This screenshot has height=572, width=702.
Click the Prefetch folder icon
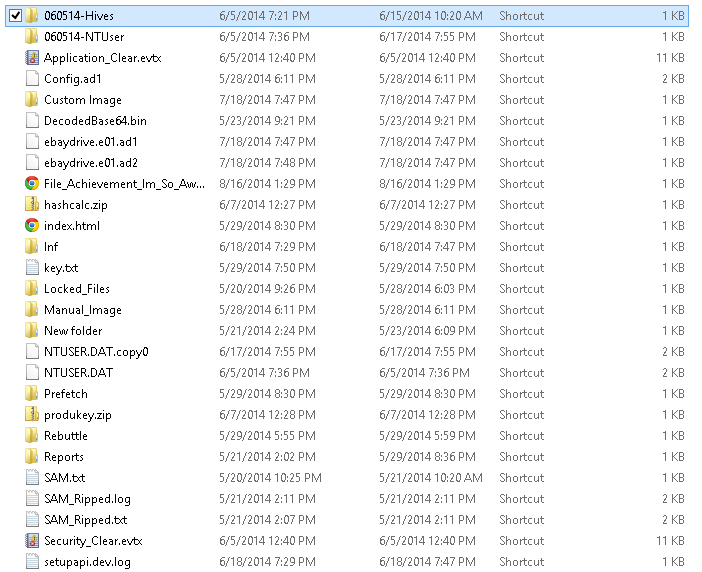[32, 394]
